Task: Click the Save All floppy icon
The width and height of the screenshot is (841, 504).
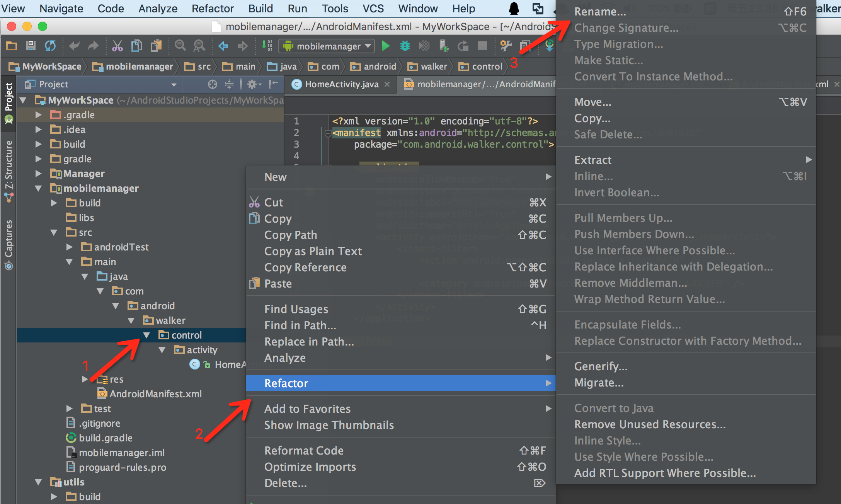Action: (x=31, y=46)
